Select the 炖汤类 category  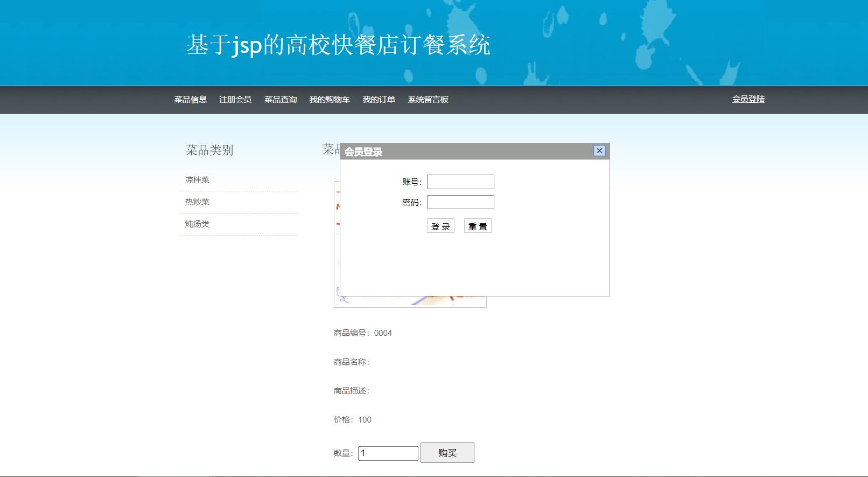pyautogui.click(x=198, y=224)
